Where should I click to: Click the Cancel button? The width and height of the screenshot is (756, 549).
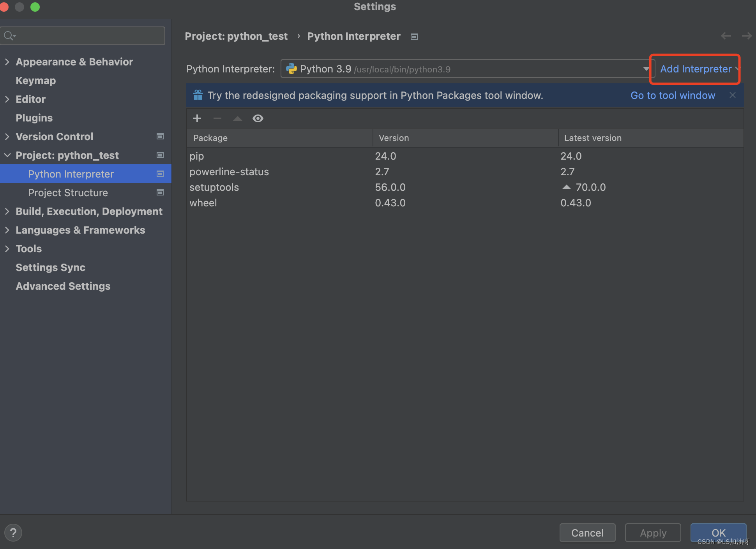(x=586, y=532)
